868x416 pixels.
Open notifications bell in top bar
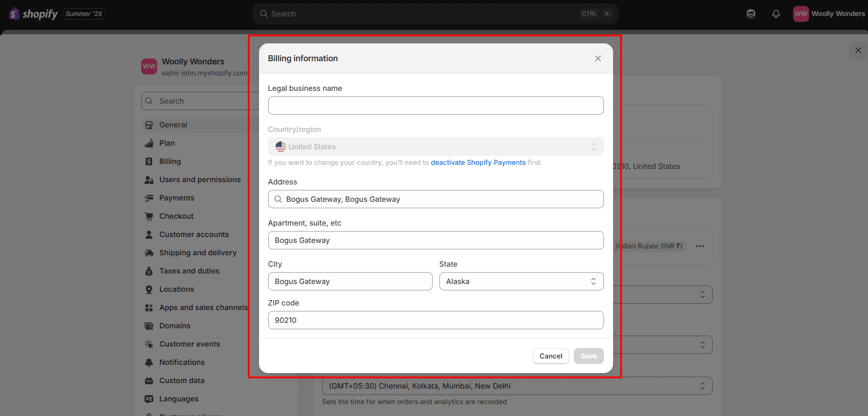click(776, 14)
